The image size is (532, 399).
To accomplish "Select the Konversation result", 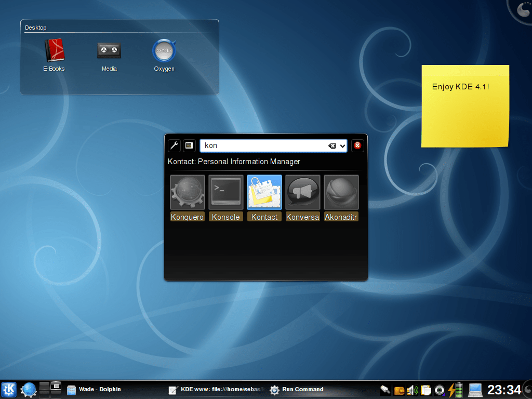I will (x=302, y=192).
